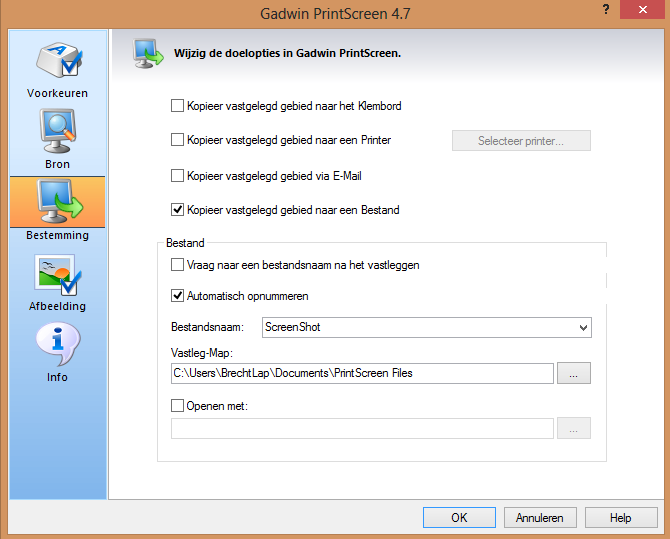This screenshot has height=539, width=670.
Task: Disable copy to Bestand checkbox
Action: click(x=177, y=210)
